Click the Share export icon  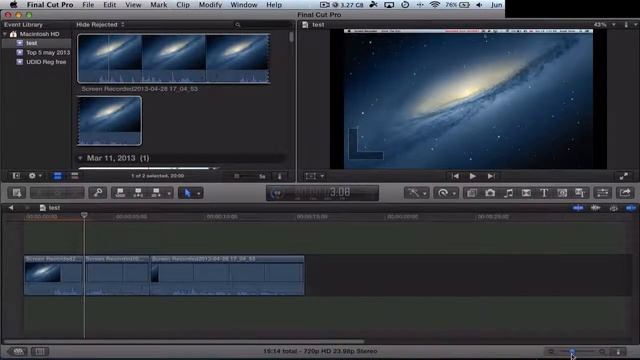tap(625, 193)
